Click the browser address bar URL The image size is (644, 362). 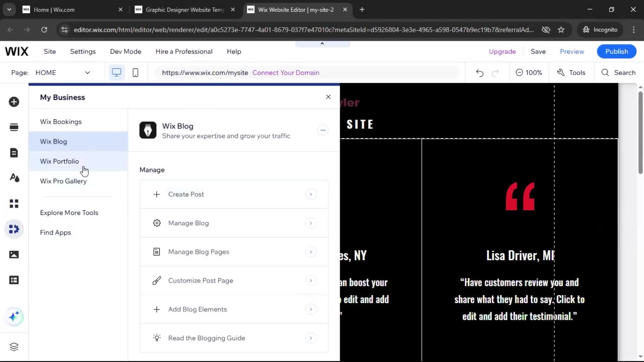304,30
